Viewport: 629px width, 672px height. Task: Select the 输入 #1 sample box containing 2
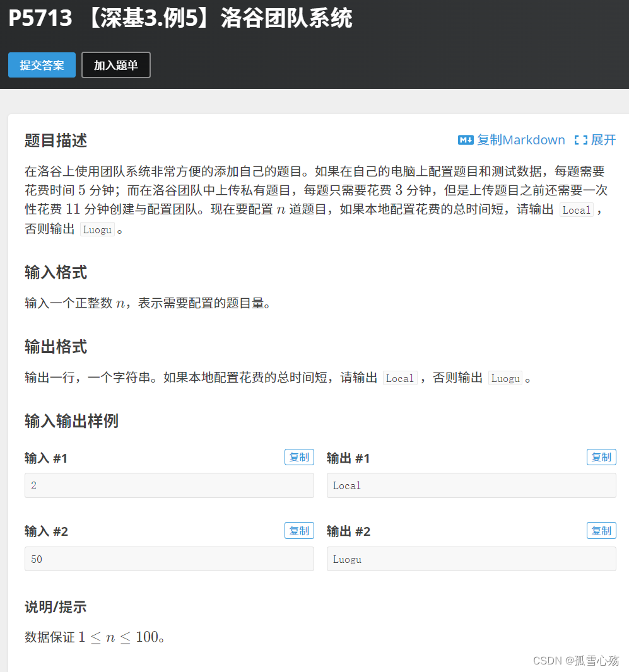click(169, 485)
